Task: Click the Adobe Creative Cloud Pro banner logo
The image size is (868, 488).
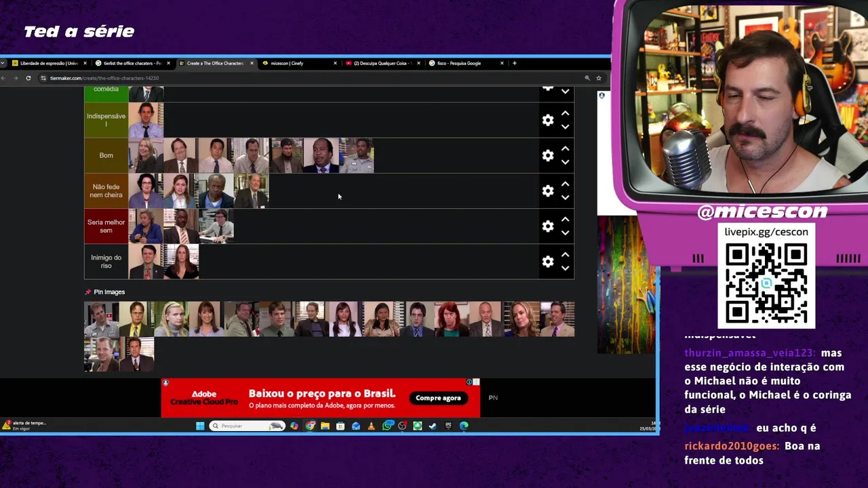Action: pyautogui.click(x=203, y=398)
